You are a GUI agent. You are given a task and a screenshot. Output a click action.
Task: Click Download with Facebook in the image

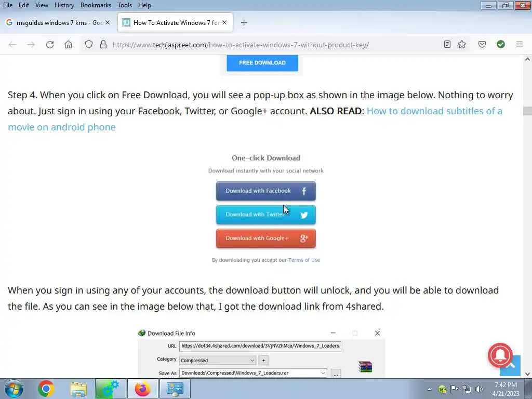coord(265,191)
